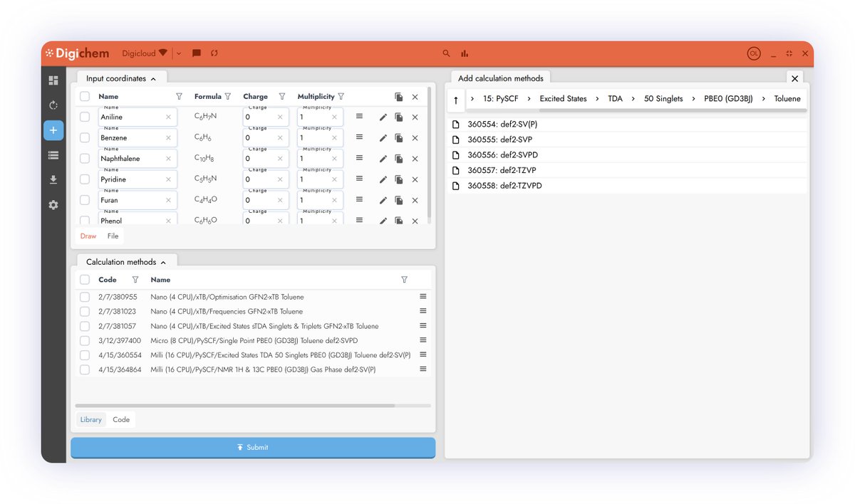Tick the Benzene row checkbox
The width and height of the screenshot is (855, 504).
tap(85, 137)
